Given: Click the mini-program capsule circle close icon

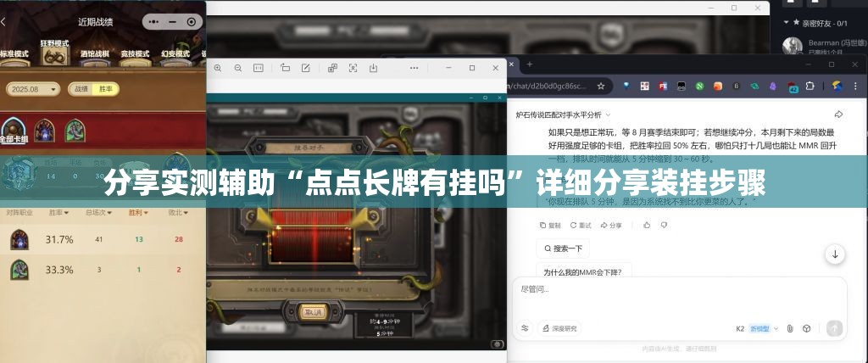Looking at the screenshot, I should point(191,22).
